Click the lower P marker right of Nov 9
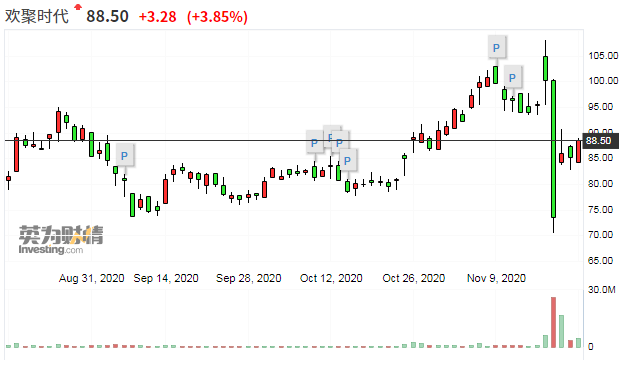 tap(512, 77)
